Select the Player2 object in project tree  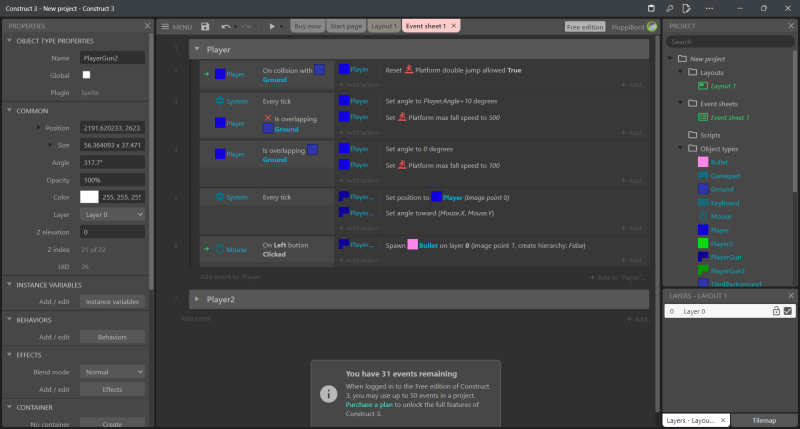pos(721,244)
